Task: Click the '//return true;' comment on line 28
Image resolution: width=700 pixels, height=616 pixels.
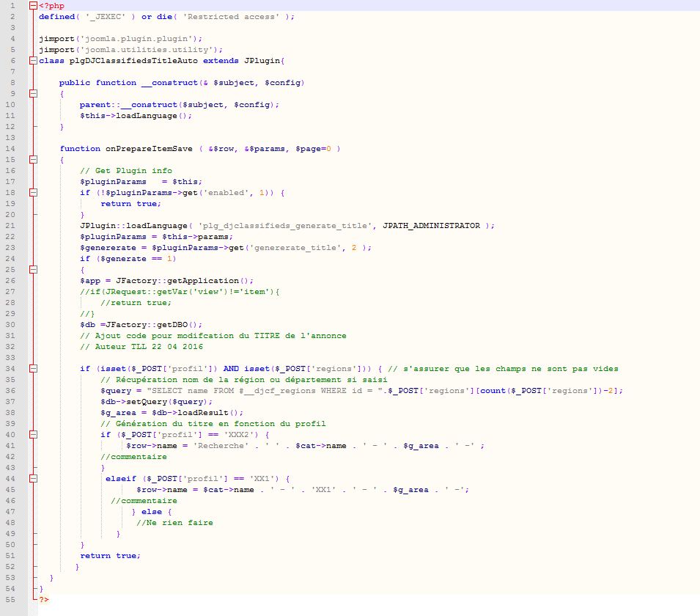Action: (136, 303)
